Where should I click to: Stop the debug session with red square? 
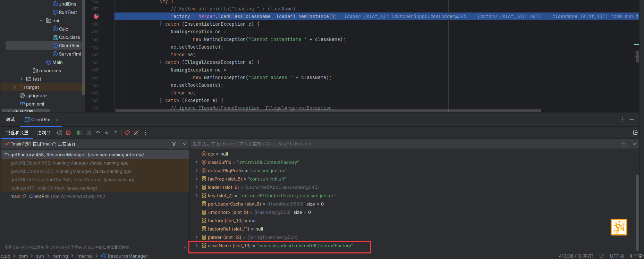click(68, 133)
